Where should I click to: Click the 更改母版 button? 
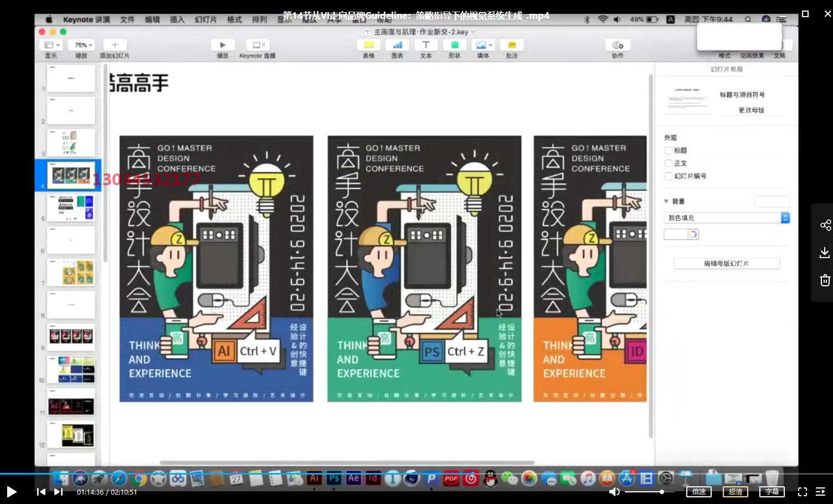tap(751, 110)
